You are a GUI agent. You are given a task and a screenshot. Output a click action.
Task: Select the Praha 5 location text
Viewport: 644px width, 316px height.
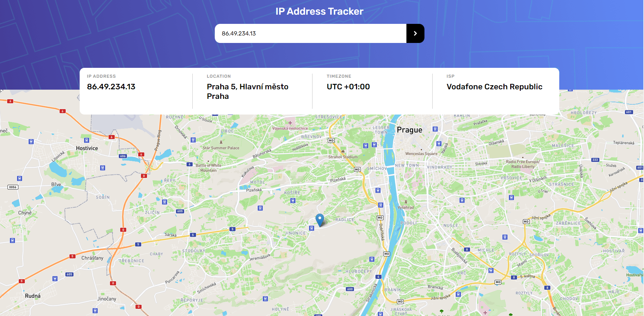click(248, 91)
